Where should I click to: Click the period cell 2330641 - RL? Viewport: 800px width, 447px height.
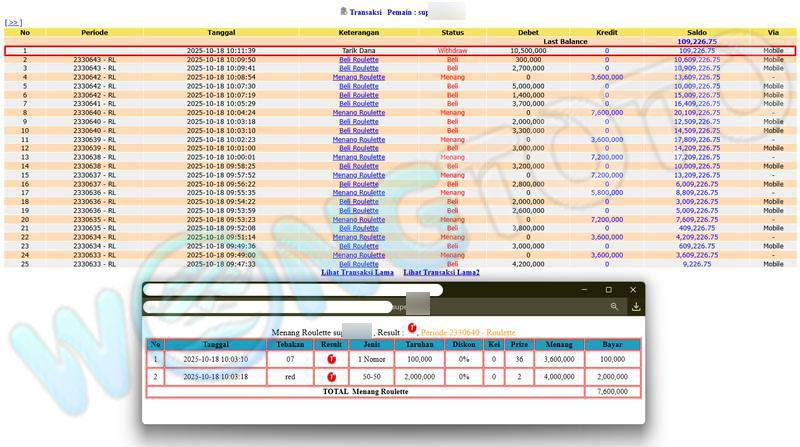(x=94, y=104)
